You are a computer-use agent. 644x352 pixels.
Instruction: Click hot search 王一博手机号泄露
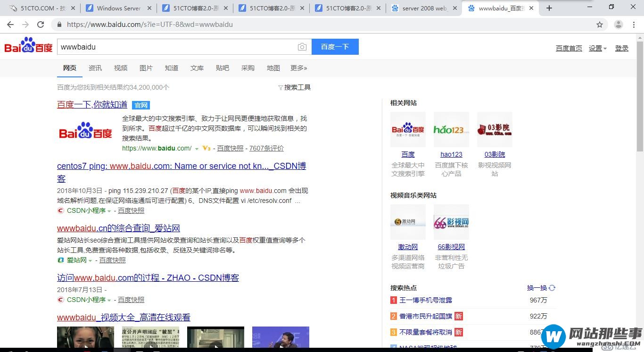426,300
